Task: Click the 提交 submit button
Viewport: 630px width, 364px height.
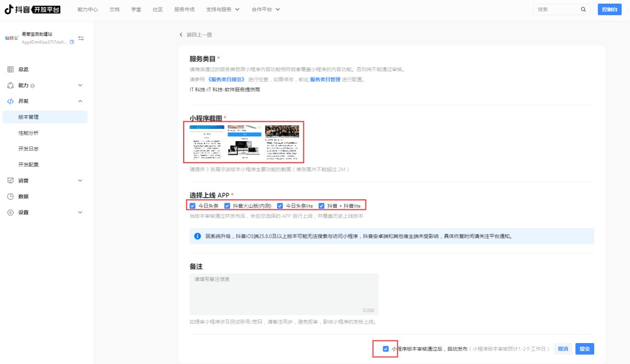Action: [x=585, y=349]
